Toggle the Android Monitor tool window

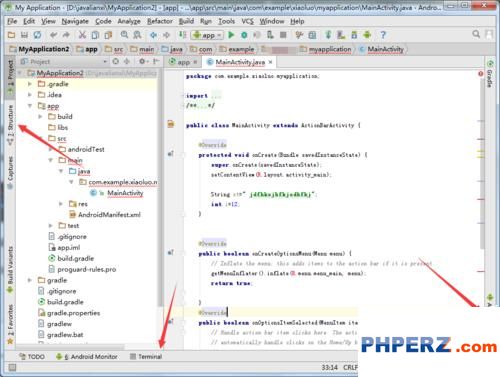(x=86, y=357)
